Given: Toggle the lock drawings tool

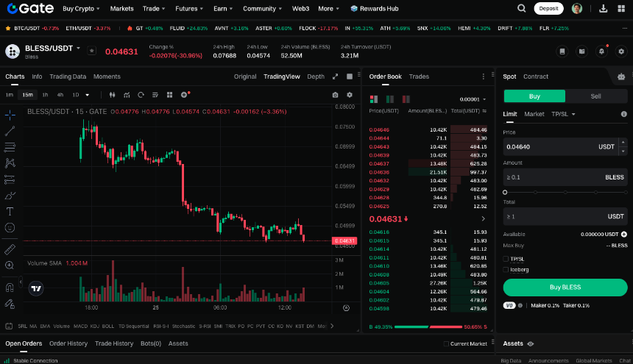Looking at the screenshot, I should click(x=10, y=304).
